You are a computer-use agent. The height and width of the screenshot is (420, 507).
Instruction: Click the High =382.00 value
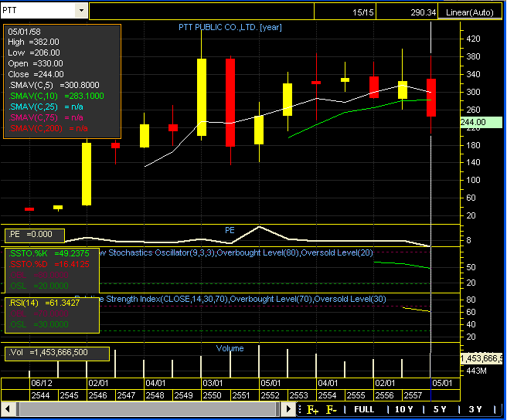(x=34, y=42)
